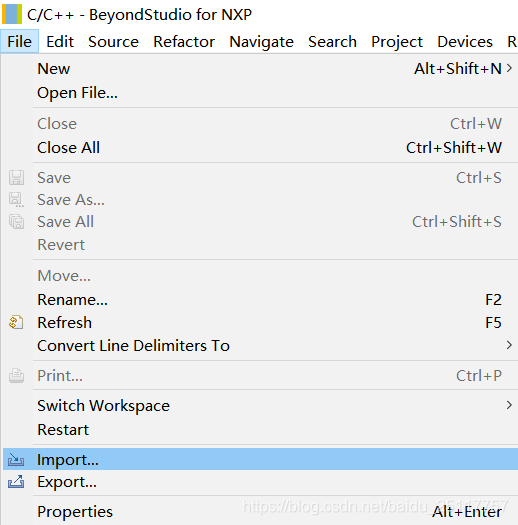Select Refresh menu entry
Screen dimensions: 518x525
259,323
